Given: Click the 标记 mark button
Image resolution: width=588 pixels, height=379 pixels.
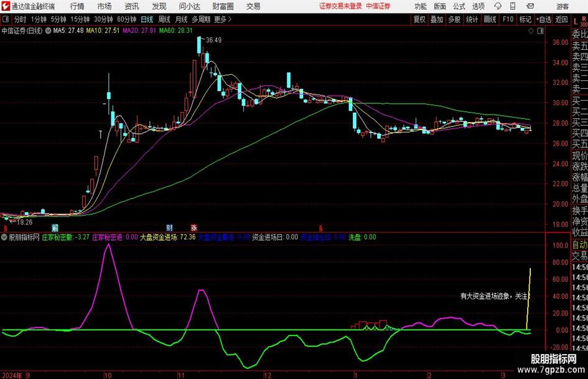Looking at the screenshot, I should (525, 19).
